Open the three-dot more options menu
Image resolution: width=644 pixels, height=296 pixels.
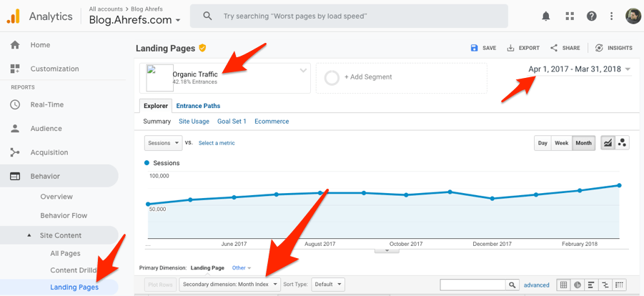click(x=611, y=16)
